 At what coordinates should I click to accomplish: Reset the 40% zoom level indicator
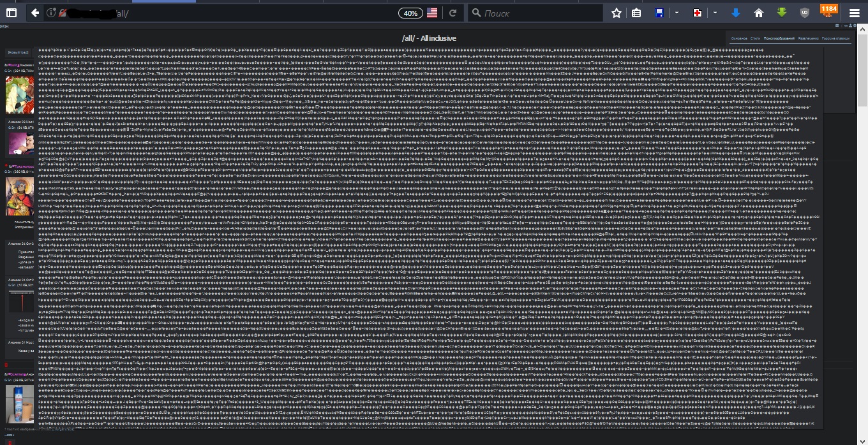[x=410, y=13]
